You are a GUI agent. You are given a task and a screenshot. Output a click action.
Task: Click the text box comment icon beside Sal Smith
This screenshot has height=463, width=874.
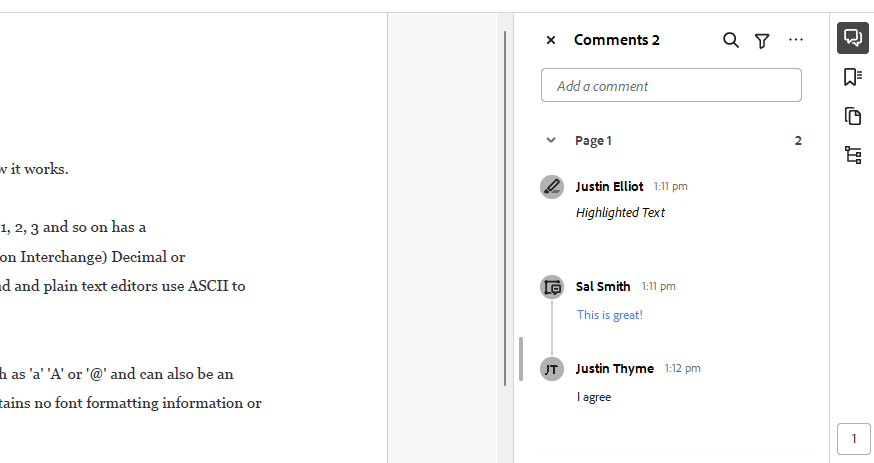(x=552, y=287)
